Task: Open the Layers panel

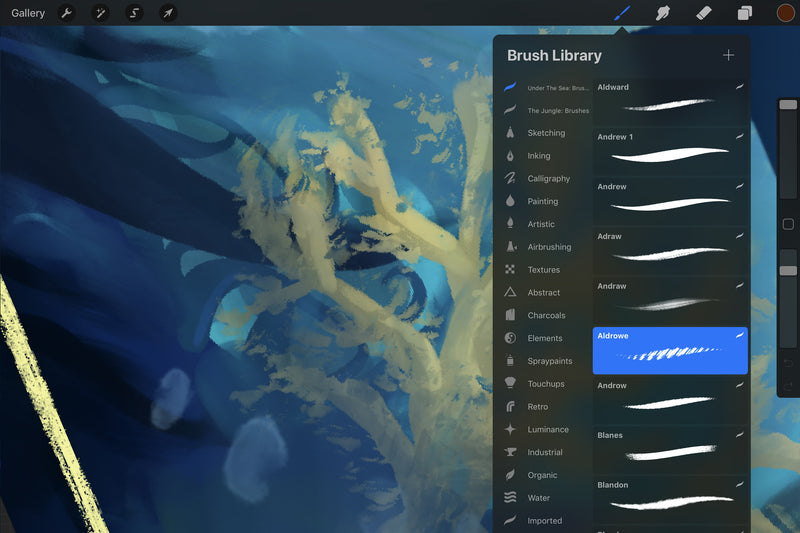Action: pos(745,13)
